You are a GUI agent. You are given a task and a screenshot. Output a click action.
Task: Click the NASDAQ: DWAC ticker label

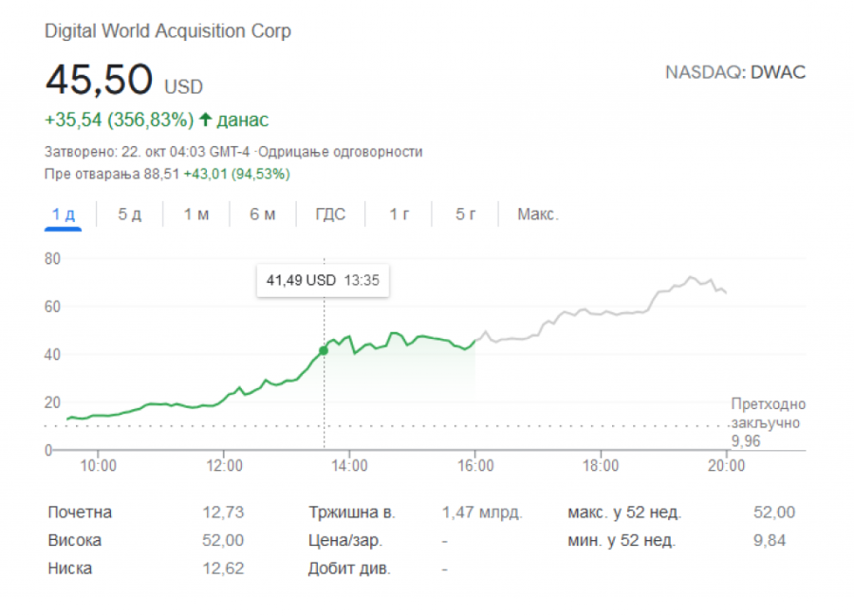[x=735, y=72]
